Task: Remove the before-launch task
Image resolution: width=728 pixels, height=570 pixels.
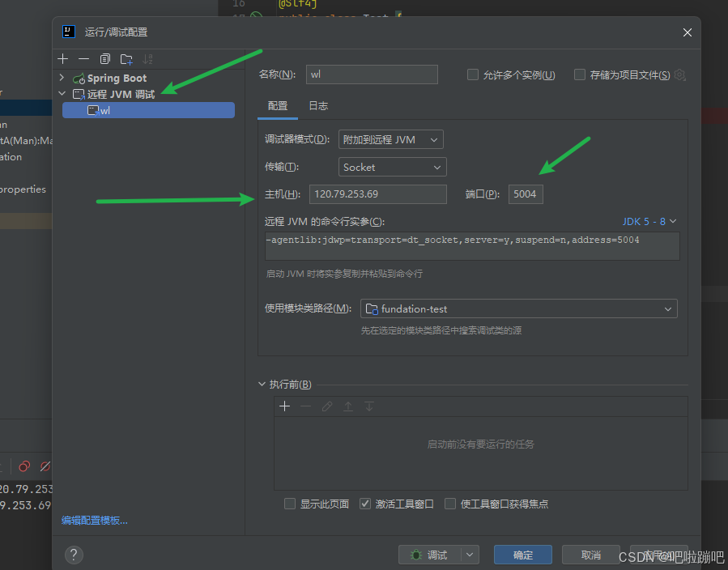Action: [305, 406]
